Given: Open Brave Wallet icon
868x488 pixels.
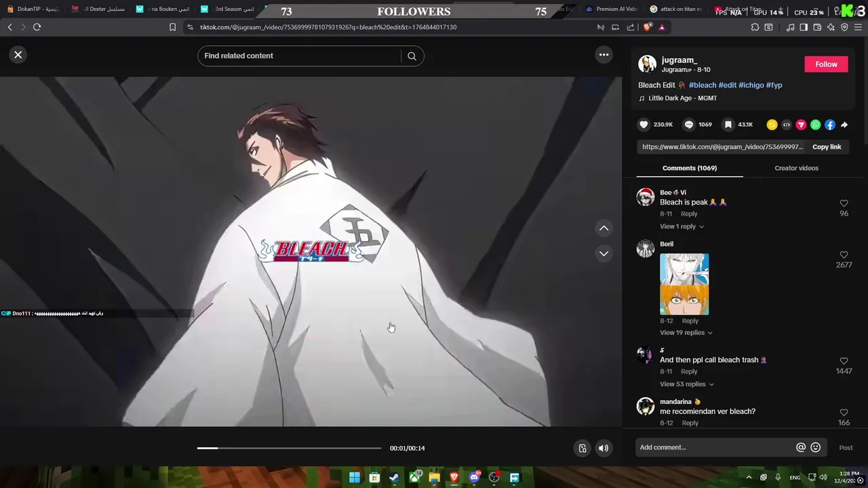Looking at the screenshot, I should pos(817,27).
